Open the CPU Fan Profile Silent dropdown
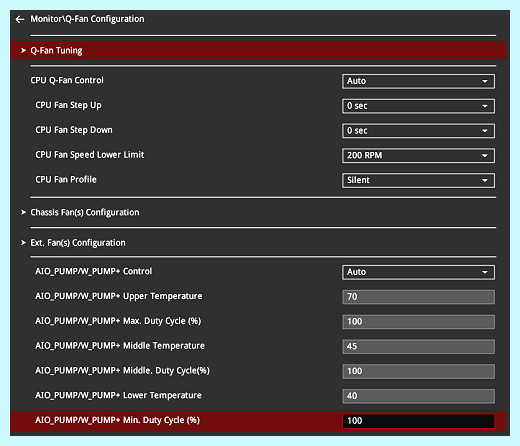Image resolution: width=520 pixels, height=446 pixels. click(418, 180)
